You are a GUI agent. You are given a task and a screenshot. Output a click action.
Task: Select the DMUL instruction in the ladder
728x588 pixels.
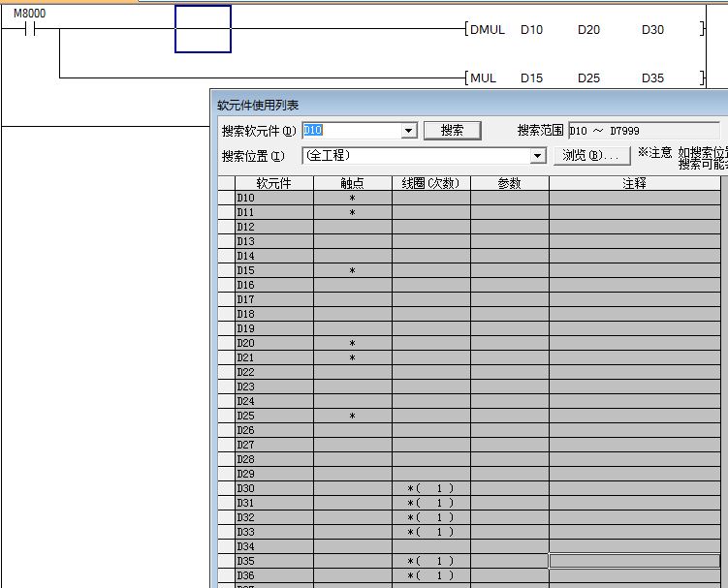click(487, 30)
